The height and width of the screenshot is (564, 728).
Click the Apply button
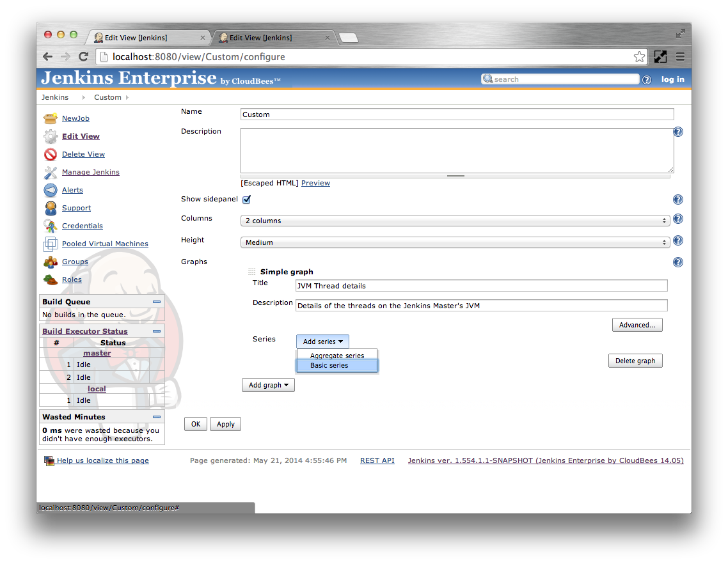click(226, 424)
